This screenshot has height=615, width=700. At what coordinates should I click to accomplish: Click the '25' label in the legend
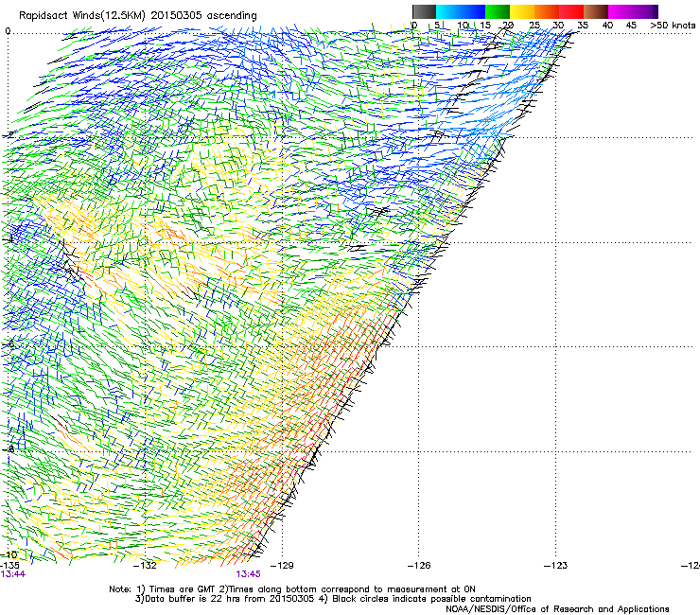[x=534, y=26]
